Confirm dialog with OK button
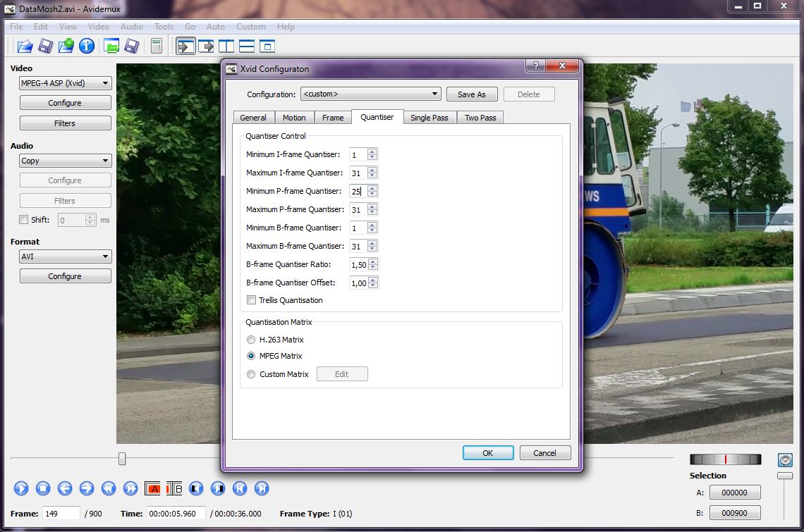Viewport: 804px width, 532px height. [x=487, y=453]
